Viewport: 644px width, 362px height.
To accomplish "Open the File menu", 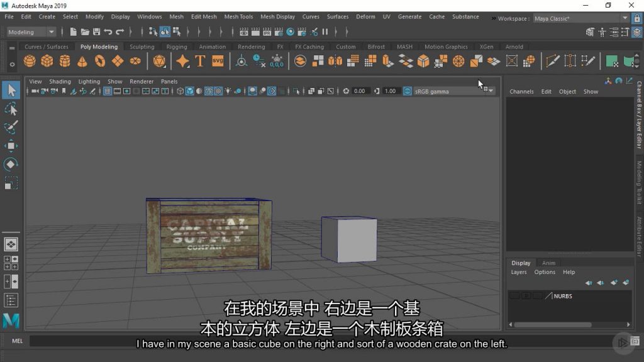I will click(9, 17).
